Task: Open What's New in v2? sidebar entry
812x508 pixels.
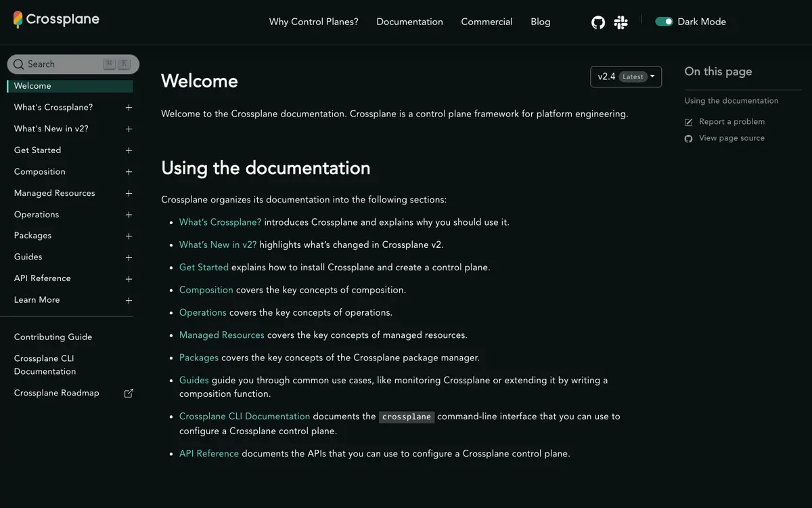Action: 51,129
